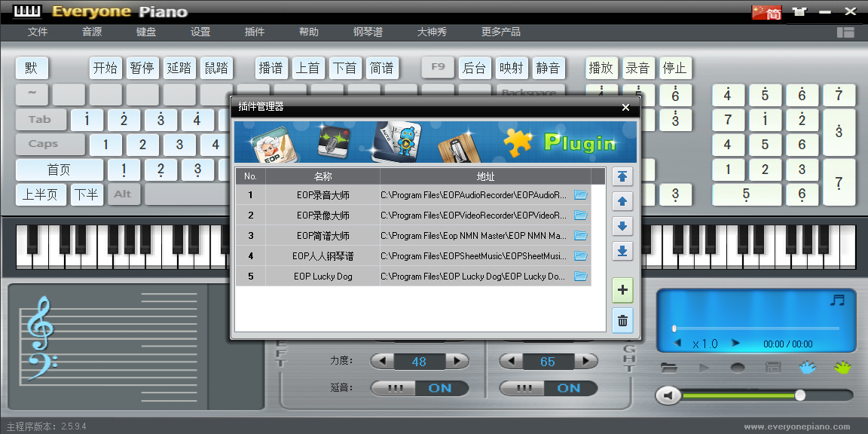Viewport: 868px width, 434px height.
Task: Select the green right-hand icon in the player panel
Action: [842, 368]
